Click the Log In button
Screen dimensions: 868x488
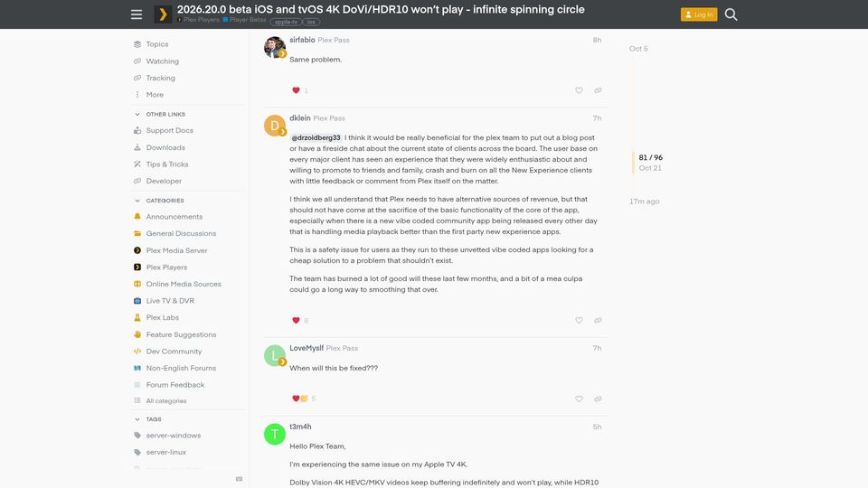pos(699,14)
